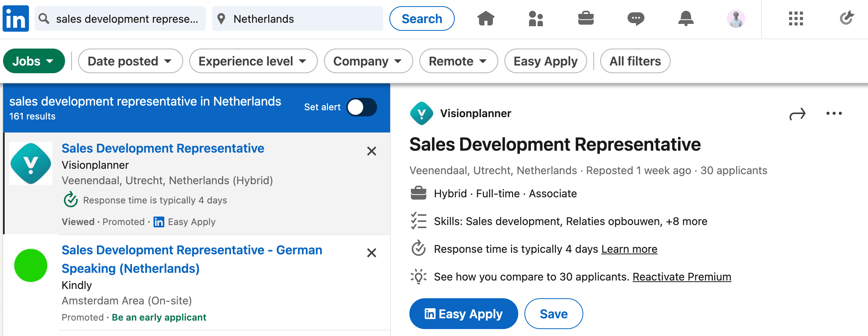868x336 pixels.
Task: Click the job details title heading
Action: tap(555, 144)
